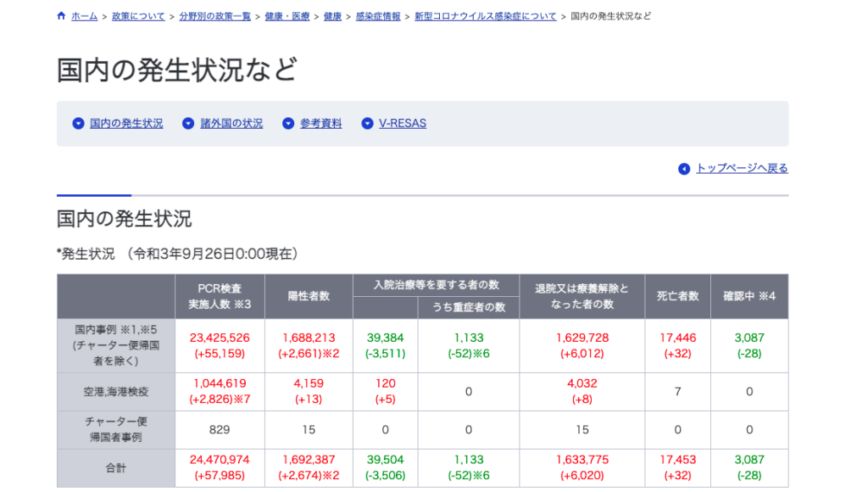The width and height of the screenshot is (868, 492).
Task: Go to the 政策について breadcrumb
Action: (x=138, y=16)
